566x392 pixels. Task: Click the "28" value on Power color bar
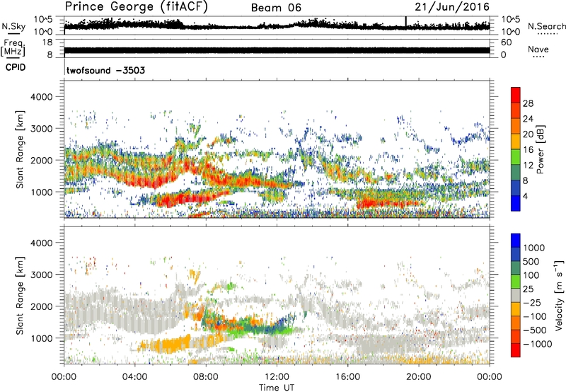pos(528,103)
